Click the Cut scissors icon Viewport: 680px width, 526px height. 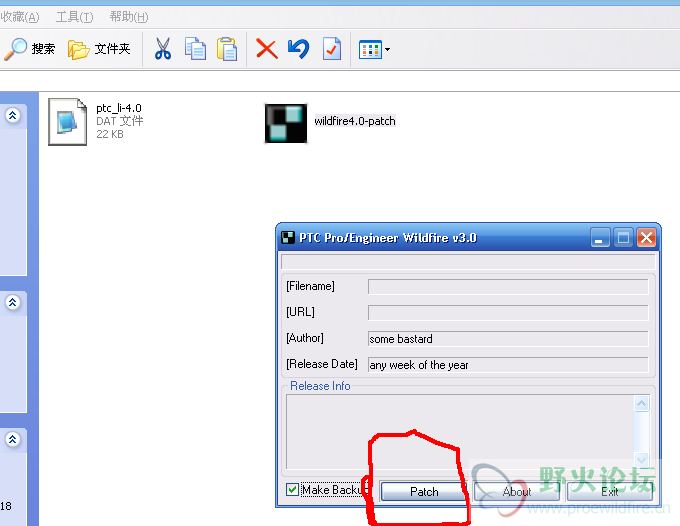163,49
